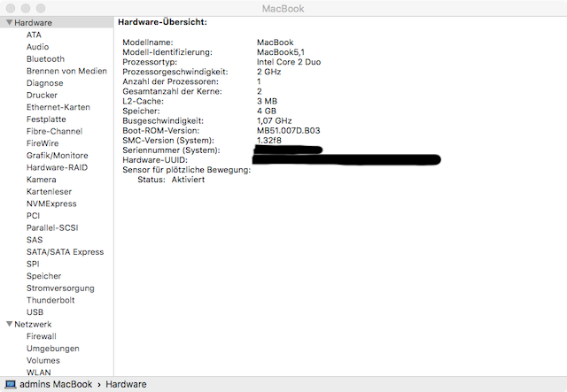Choose Festplatte from hardware list
567x392 pixels.
46,119
